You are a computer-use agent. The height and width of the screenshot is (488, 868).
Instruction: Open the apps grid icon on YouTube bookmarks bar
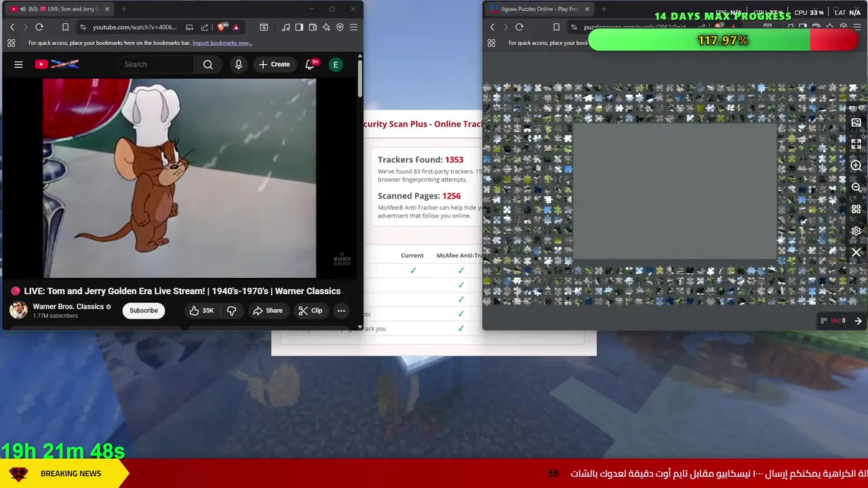(x=11, y=43)
